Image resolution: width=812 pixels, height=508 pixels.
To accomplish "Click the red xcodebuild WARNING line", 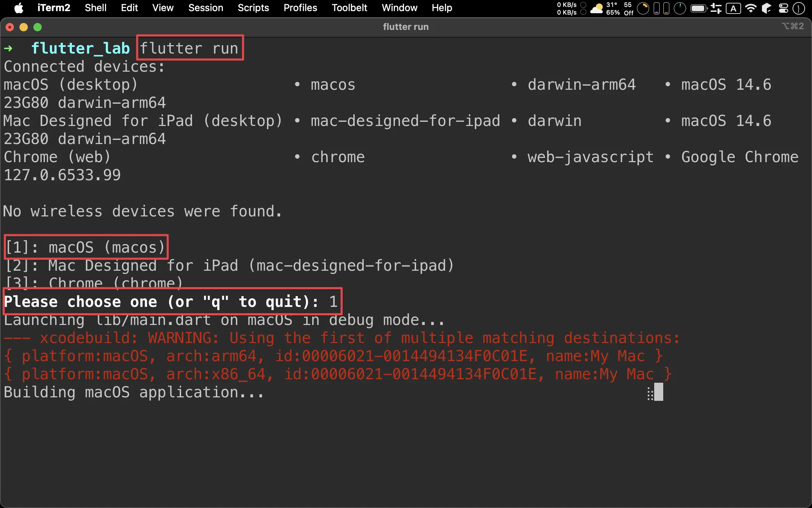I will tap(342, 338).
